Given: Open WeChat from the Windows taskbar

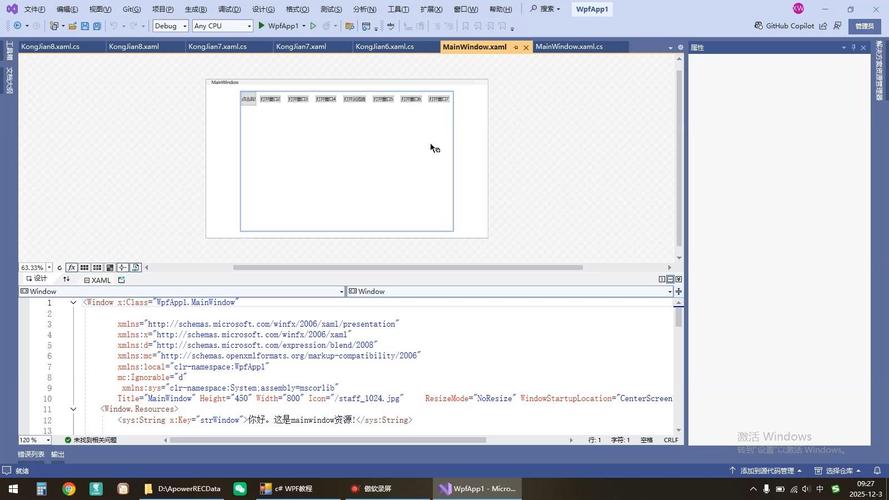Looking at the screenshot, I should pos(240,489).
